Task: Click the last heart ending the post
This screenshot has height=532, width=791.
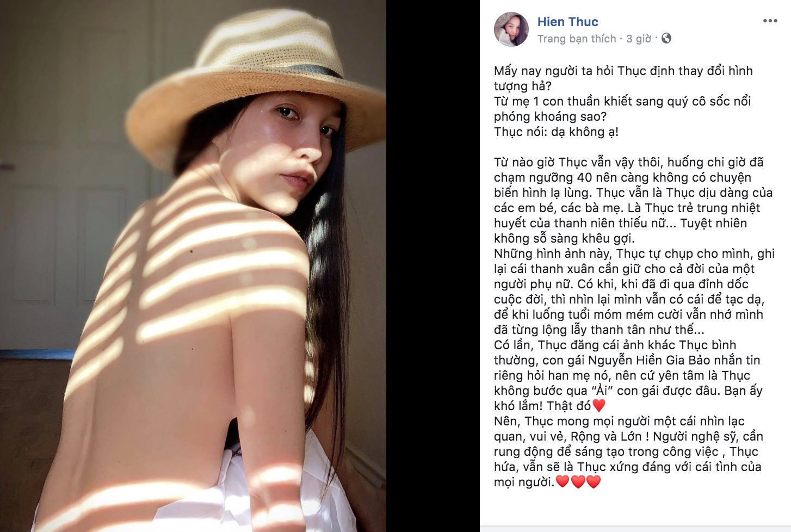Action: point(594,481)
